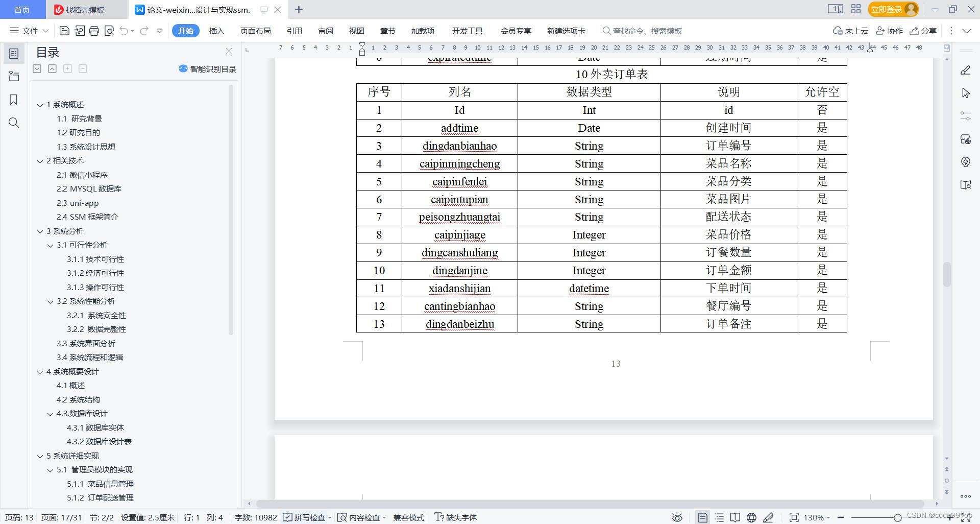This screenshot has width=980, height=524.
Task: Add a new document tab with plus
Action: pyautogui.click(x=299, y=9)
